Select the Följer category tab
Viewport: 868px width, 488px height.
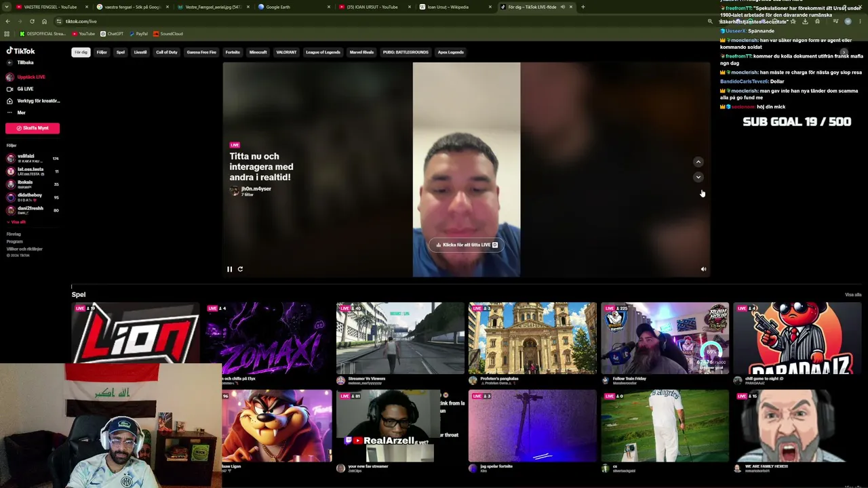[102, 52]
